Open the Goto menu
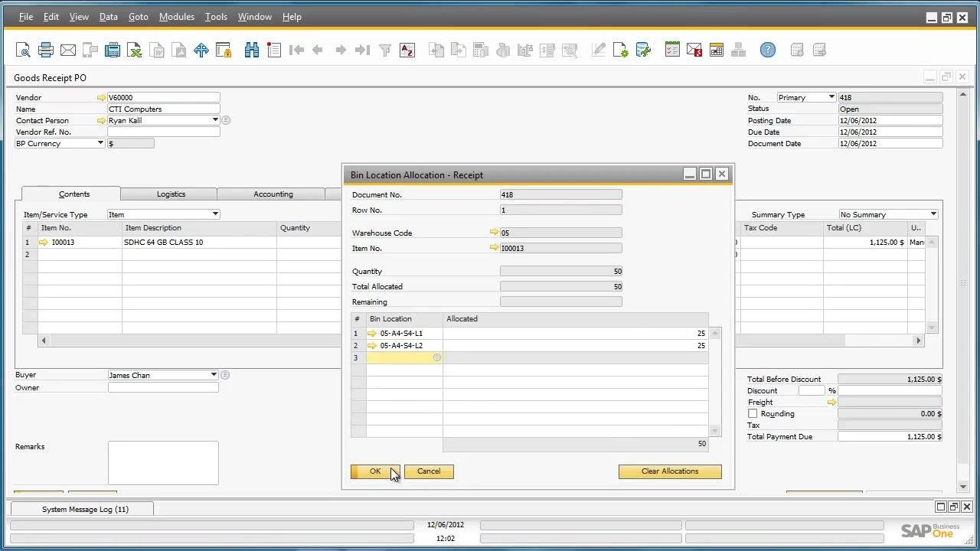The image size is (980, 551). pyautogui.click(x=139, y=17)
